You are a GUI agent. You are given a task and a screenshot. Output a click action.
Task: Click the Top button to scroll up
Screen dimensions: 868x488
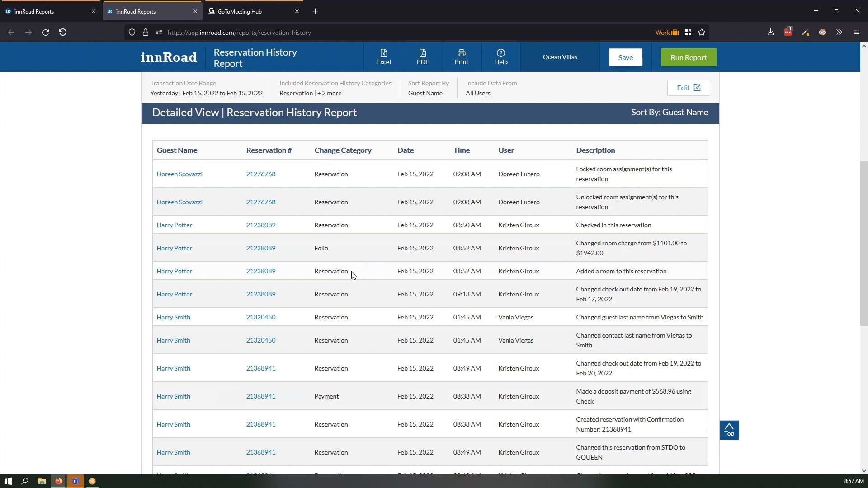(729, 430)
